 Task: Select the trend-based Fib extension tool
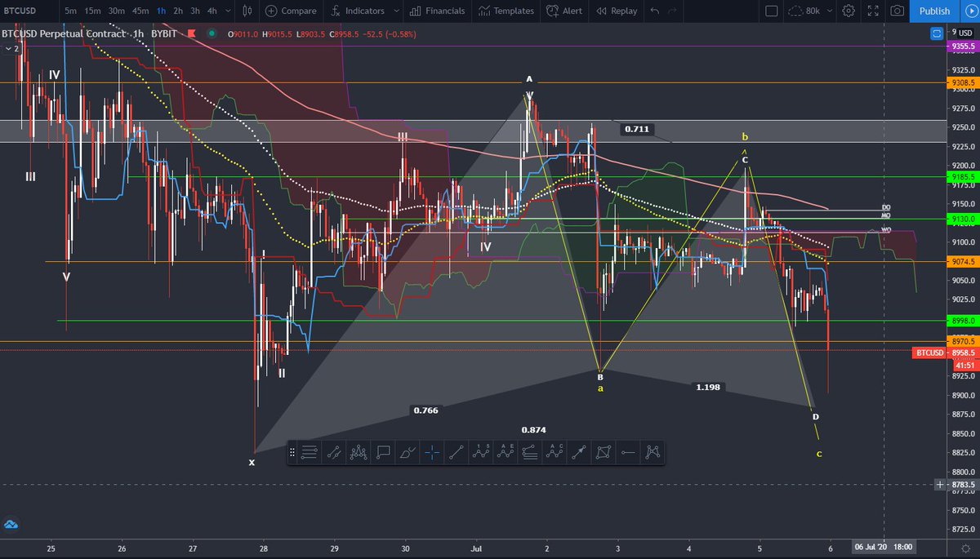coord(531,450)
